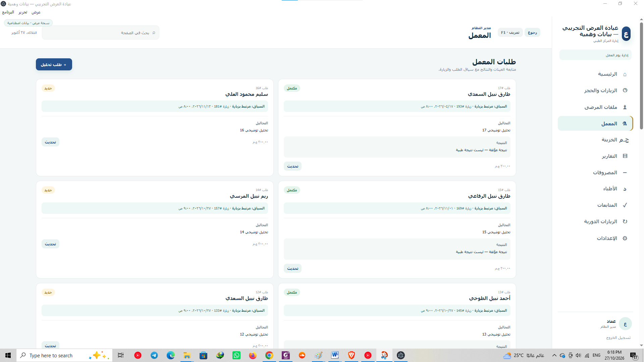Click the التقارير reports icon

click(625, 156)
